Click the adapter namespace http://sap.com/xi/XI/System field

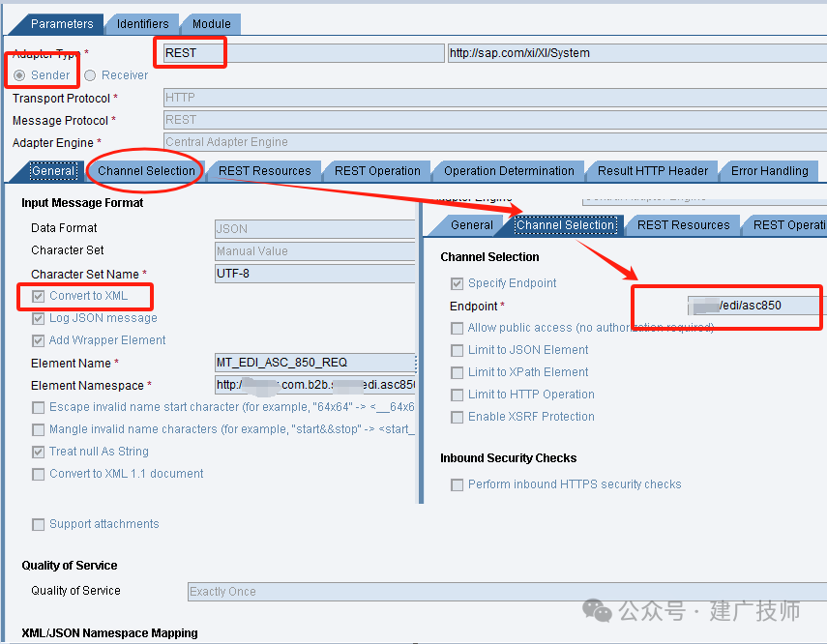click(x=637, y=53)
